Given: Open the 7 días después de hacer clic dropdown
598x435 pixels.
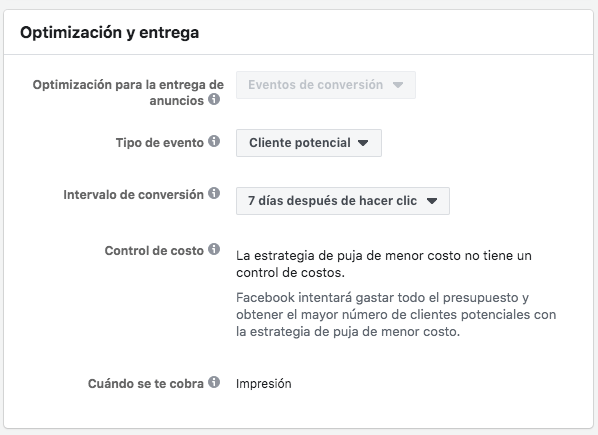Looking at the screenshot, I should click(342, 201).
